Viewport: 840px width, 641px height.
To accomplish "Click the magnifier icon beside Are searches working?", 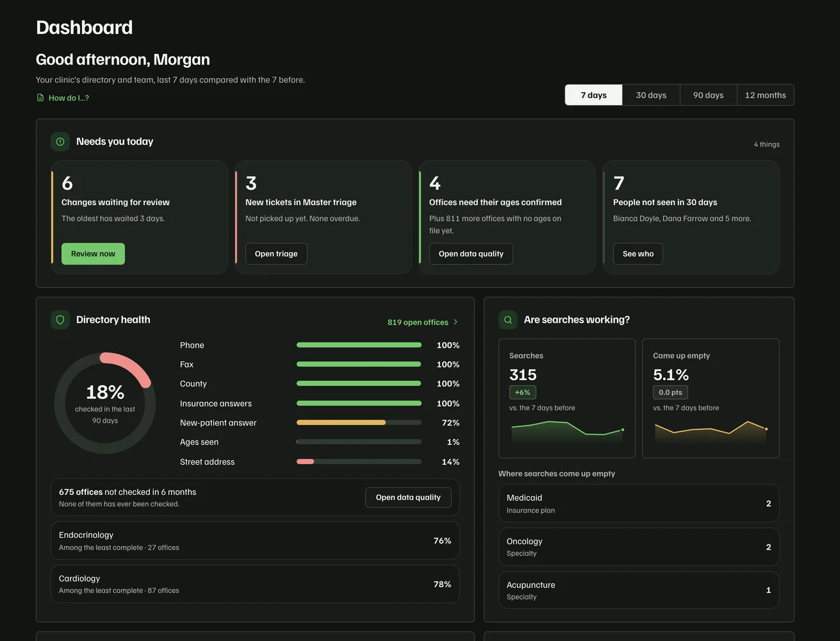I will [508, 320].
